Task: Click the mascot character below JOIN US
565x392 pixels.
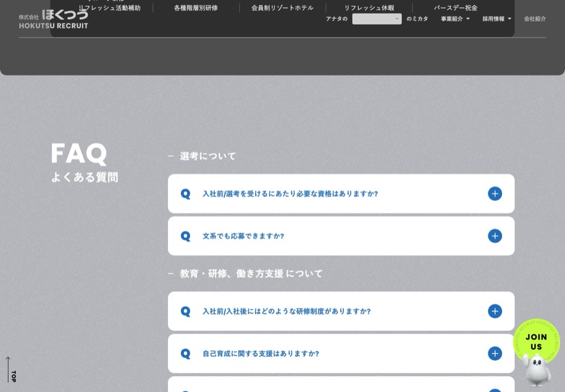Action: [537, 370]
